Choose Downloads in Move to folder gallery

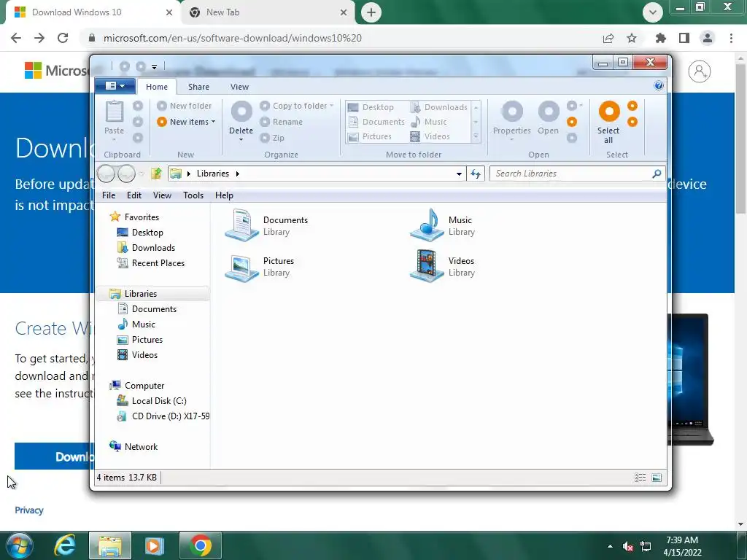point(438,107)
